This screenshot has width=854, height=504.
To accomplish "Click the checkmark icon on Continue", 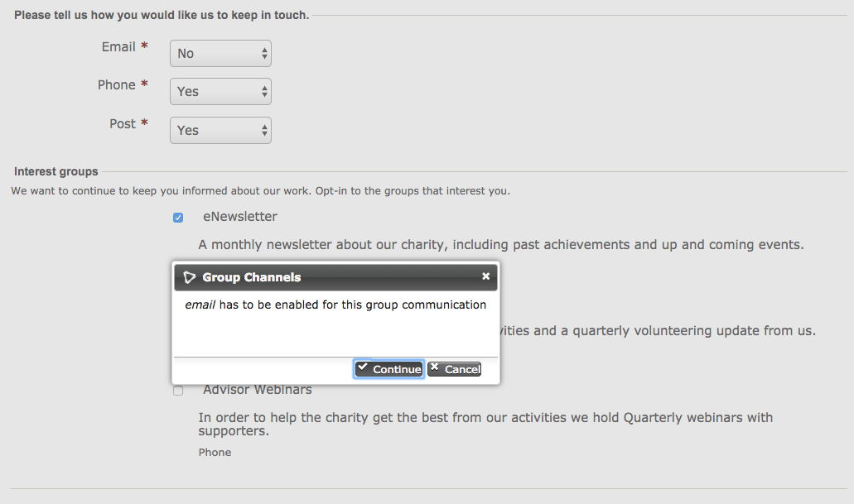I will pyautogui.click(x=363, y=367).
